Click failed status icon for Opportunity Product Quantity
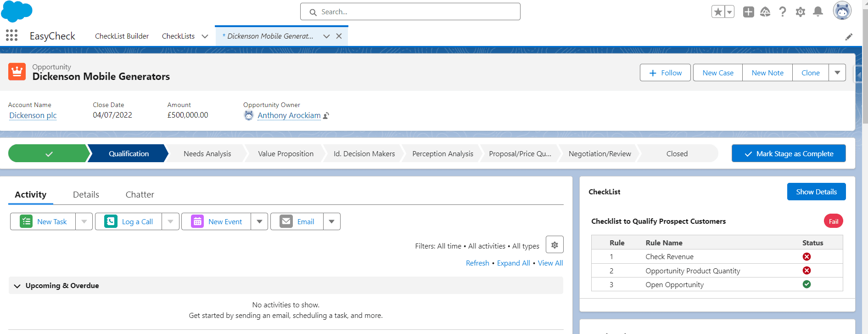Viewport: 868px width, 334px height. coord(806,271)
